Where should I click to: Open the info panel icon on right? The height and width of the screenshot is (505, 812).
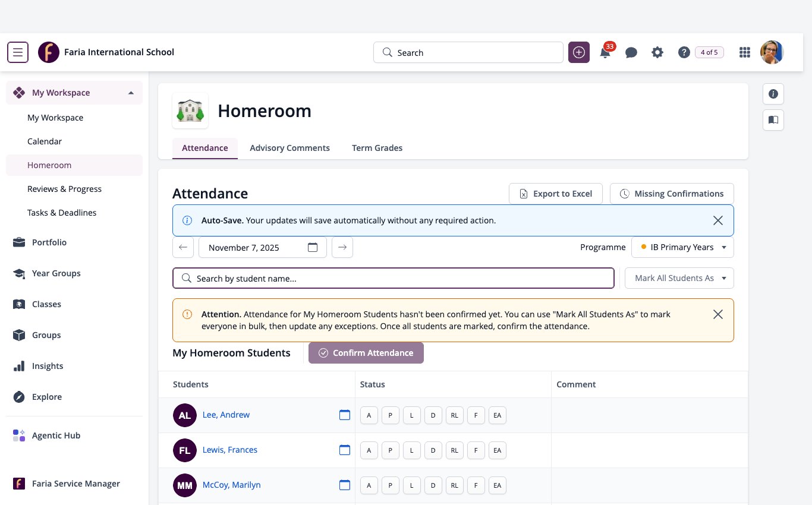[x=773, y=94]
